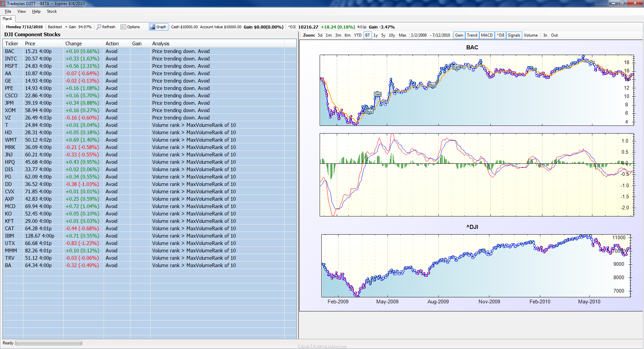644x349 pixels.
Task: Click the first Sell signal marker on BAC chart
Action: coord(378,94)
